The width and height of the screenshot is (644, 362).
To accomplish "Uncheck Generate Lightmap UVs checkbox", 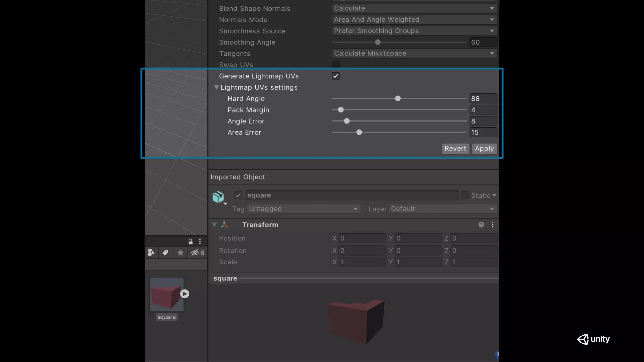I will point(336,76).
